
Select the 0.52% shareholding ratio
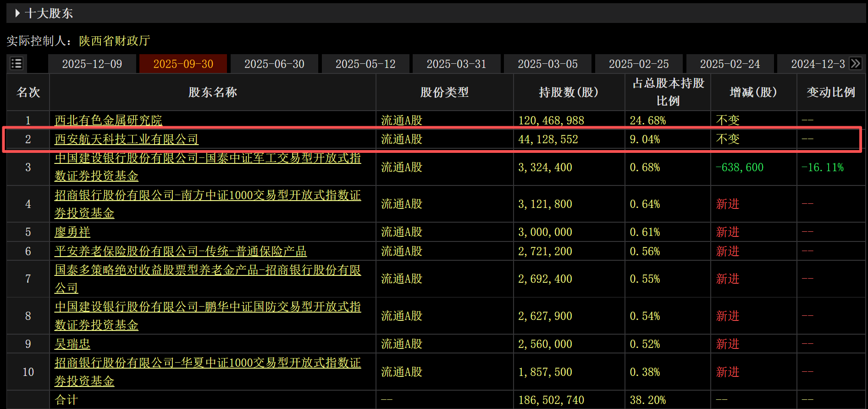pos(645,344)
